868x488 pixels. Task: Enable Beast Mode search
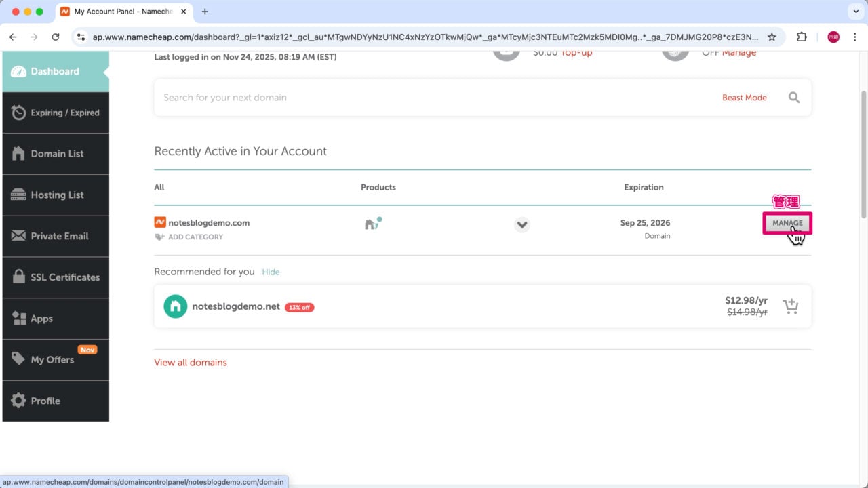pos(745,97)
